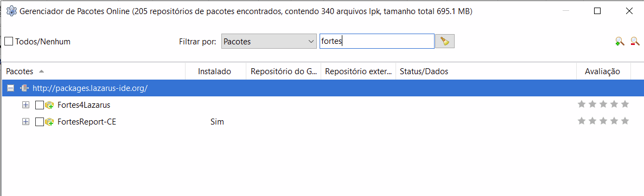Click the Instalado column header
Viewport: 644px width, 196px height.
(x=215, y=71)
